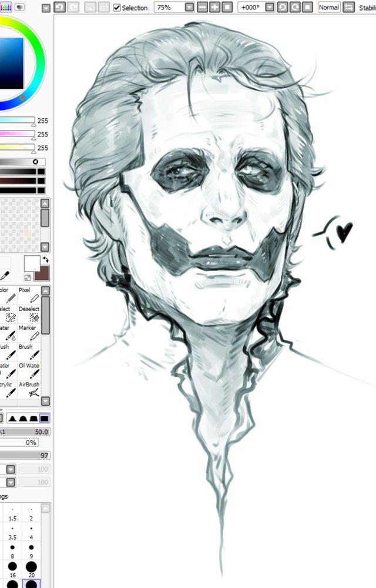This screenshot has height=588, width=376.
Task: Choose brush size 9 preset
Action: click(31, 552)
